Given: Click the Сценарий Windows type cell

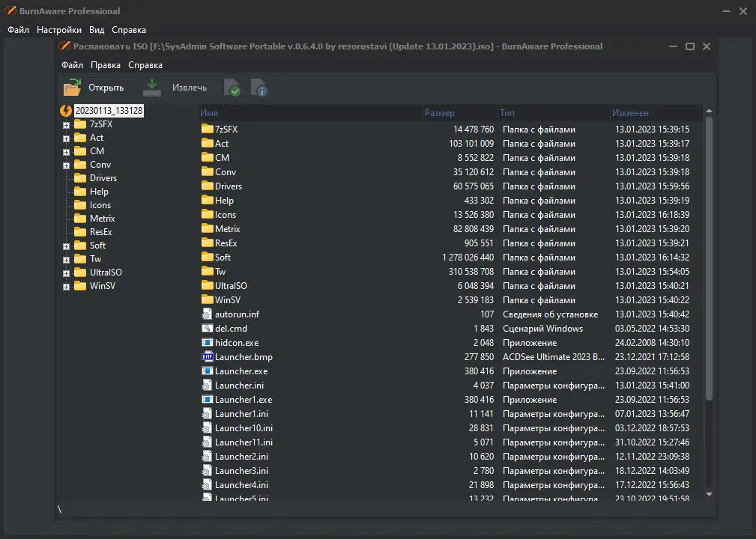Looking at the screenshot, I should tap(543, 329).
